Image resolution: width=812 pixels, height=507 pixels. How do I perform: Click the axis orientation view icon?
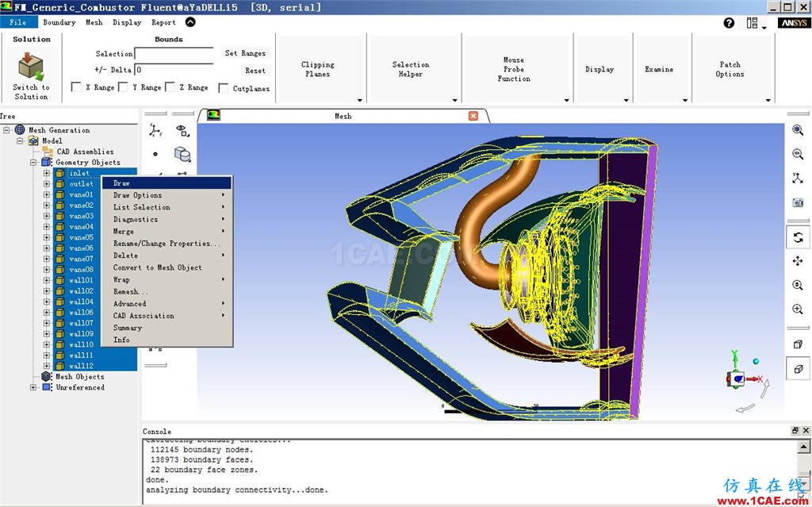click(x=798, y=179)
